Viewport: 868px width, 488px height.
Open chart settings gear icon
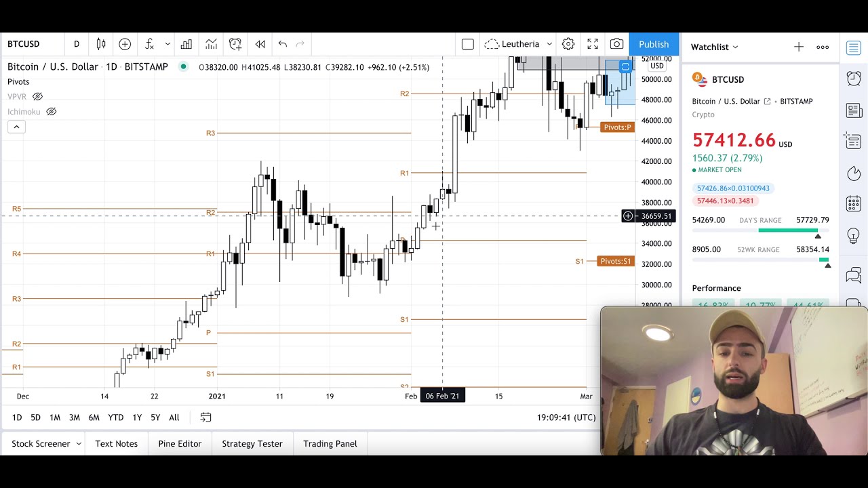[568, 44]
